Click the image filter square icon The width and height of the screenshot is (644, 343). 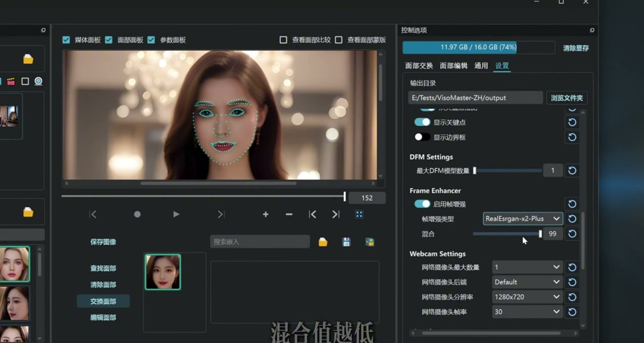[x=25, y=81]
